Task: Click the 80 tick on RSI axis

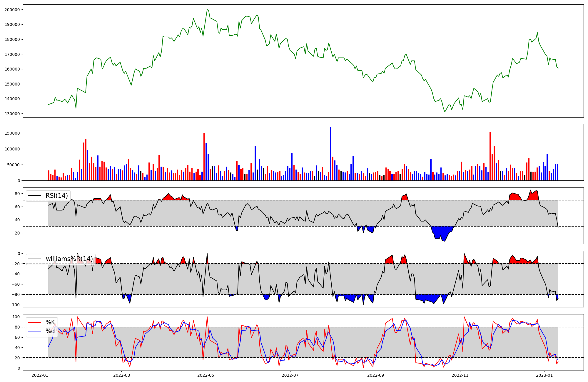Action: [x=17, y=194]
